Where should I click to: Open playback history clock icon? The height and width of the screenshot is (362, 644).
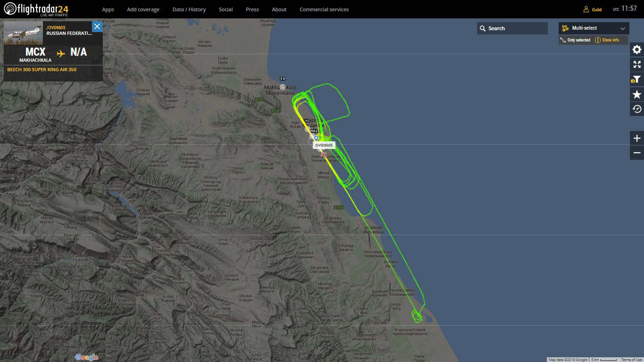pyautogui.click(x=637, y=109)
